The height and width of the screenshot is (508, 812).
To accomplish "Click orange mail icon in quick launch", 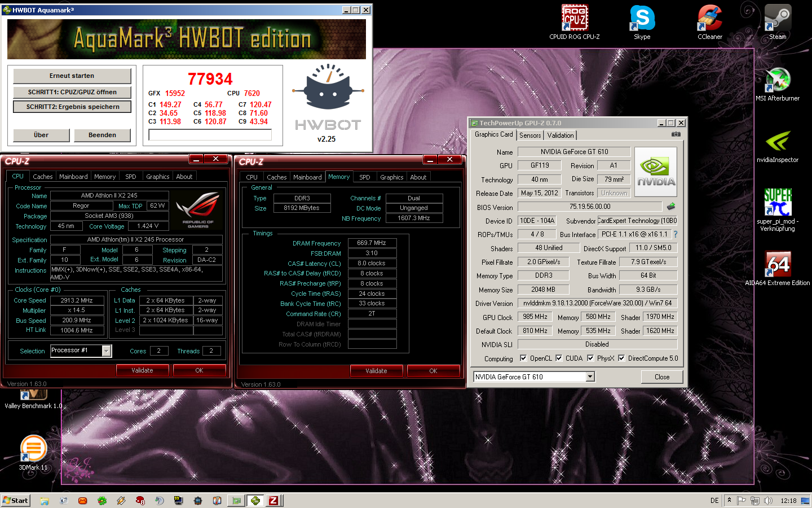I will [x=82, y=501].
